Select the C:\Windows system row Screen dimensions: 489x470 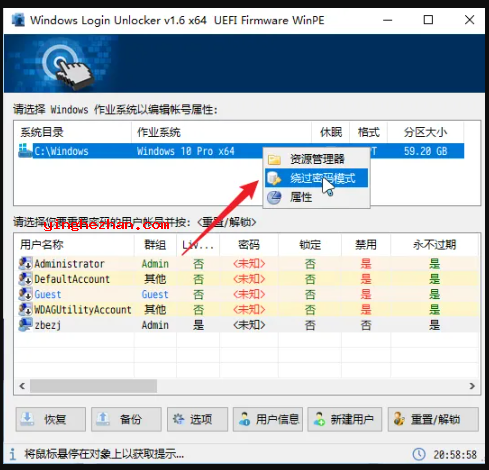pyautogui.click(x=241, y=151)
